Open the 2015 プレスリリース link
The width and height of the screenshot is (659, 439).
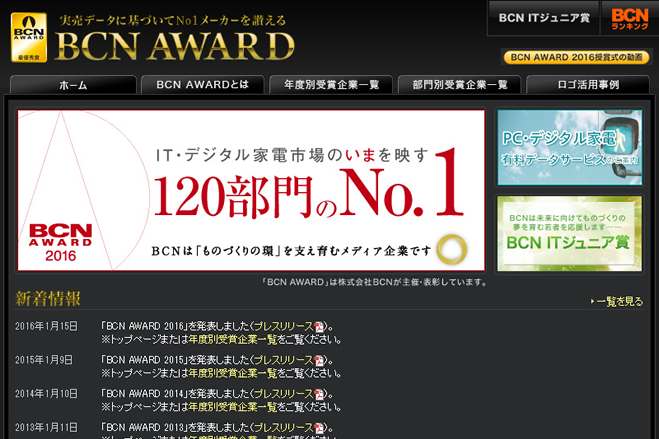click(284, 360)
